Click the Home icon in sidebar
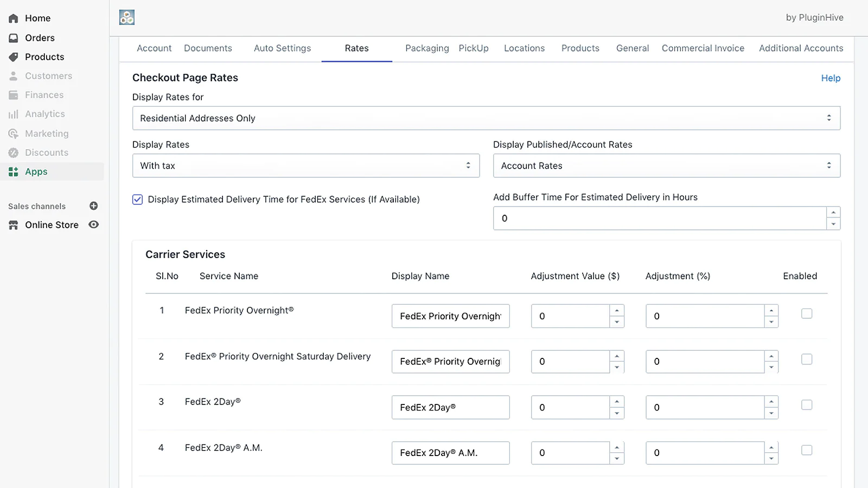 pos(14,18)
